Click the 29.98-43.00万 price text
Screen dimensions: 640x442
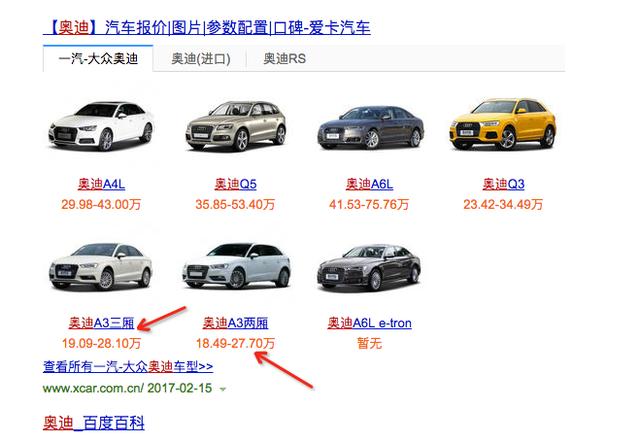101,204
